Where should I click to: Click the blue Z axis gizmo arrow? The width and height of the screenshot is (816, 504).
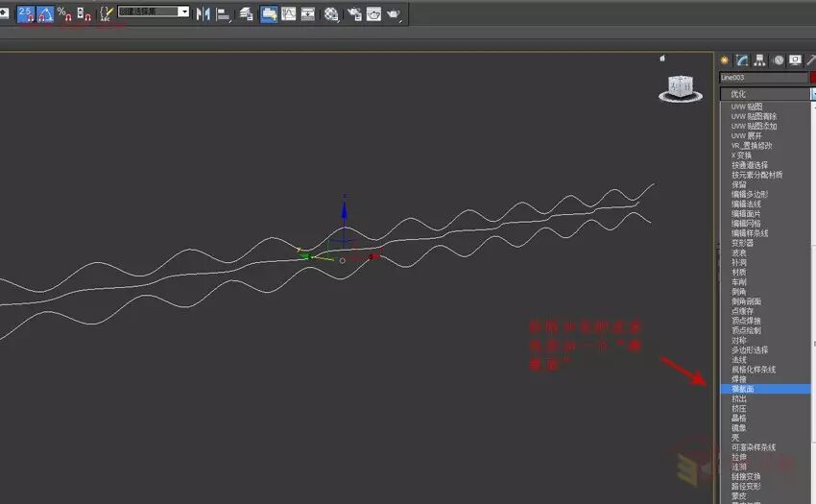click(x=344, y=210)
